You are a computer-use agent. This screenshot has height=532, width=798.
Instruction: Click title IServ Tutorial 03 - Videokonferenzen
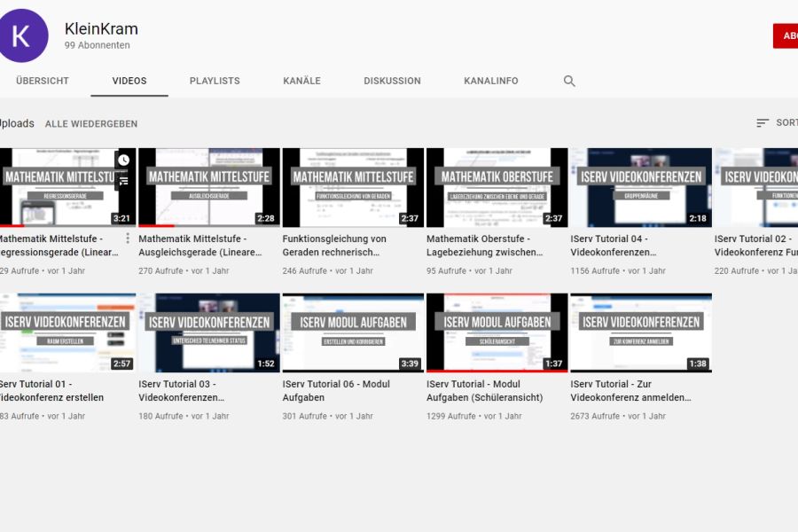[x=181, y=390]
